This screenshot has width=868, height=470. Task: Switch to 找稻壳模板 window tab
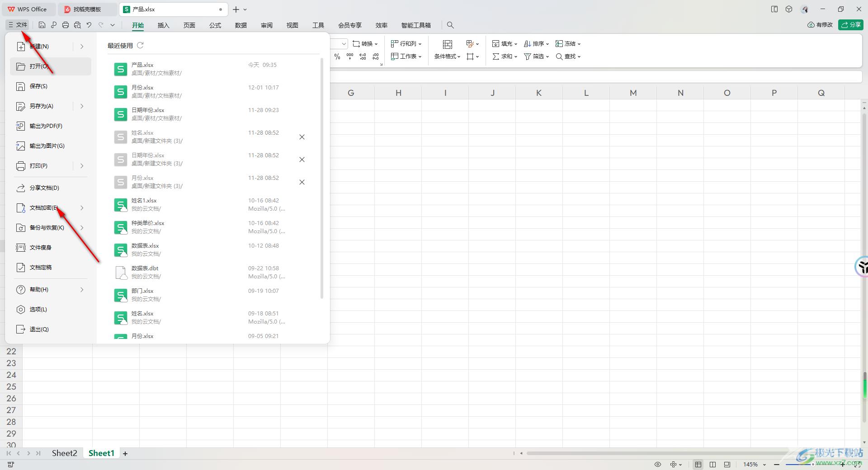click(87, 9)
